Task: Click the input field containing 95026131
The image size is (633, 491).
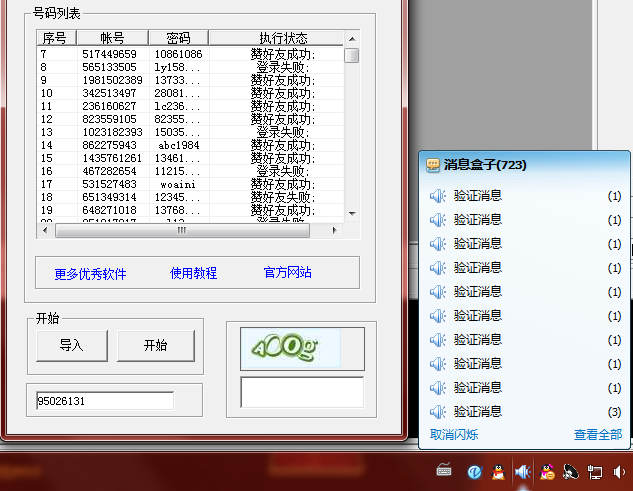Action: pyautogui.click(x=105, y=401)
